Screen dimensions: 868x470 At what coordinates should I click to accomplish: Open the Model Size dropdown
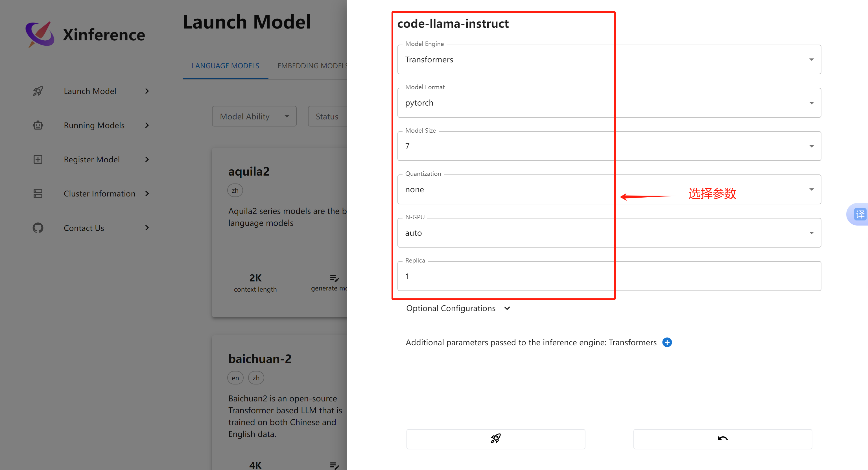coord(609,146)
